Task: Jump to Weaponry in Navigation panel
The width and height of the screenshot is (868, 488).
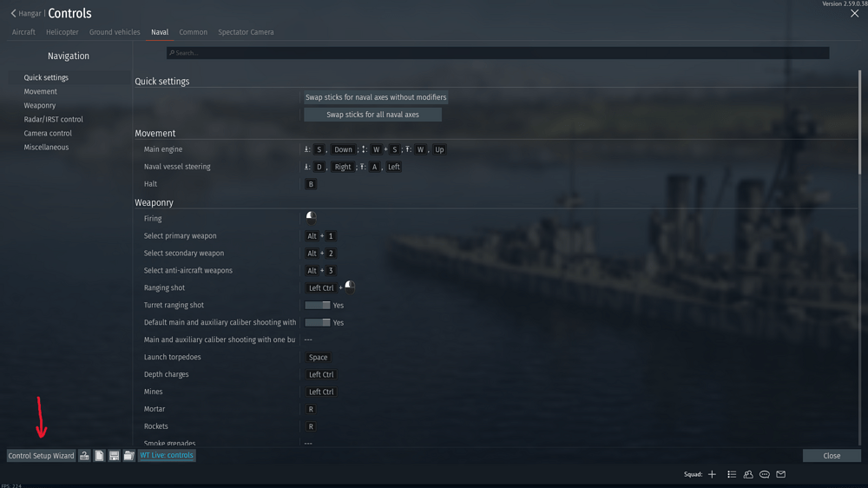Action: [40, 105]
